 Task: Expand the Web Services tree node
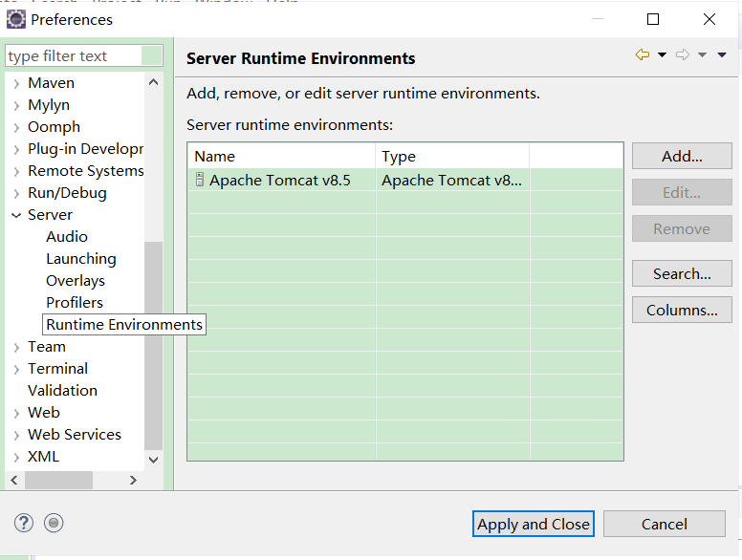point(16,435)
